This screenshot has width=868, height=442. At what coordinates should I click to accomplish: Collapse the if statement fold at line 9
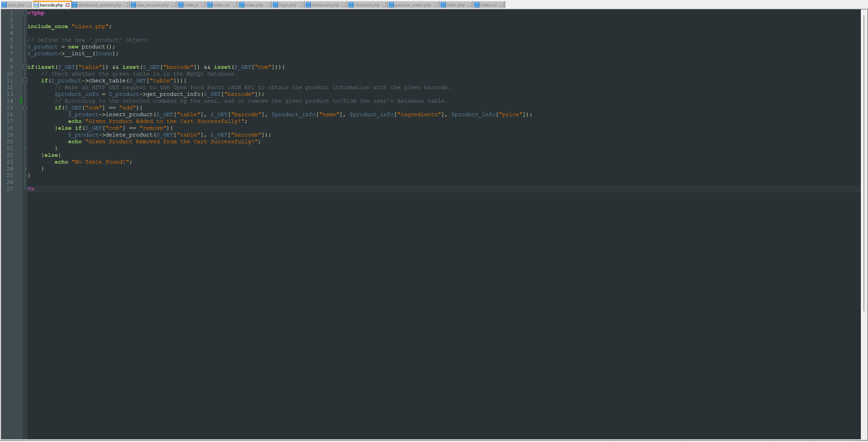[24, 67]
